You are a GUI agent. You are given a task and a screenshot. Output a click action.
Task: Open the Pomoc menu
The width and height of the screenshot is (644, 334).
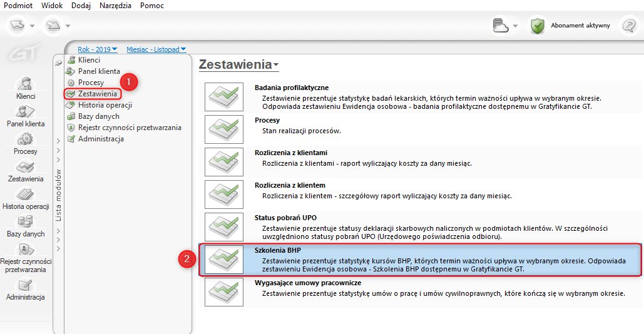[151, 6]
